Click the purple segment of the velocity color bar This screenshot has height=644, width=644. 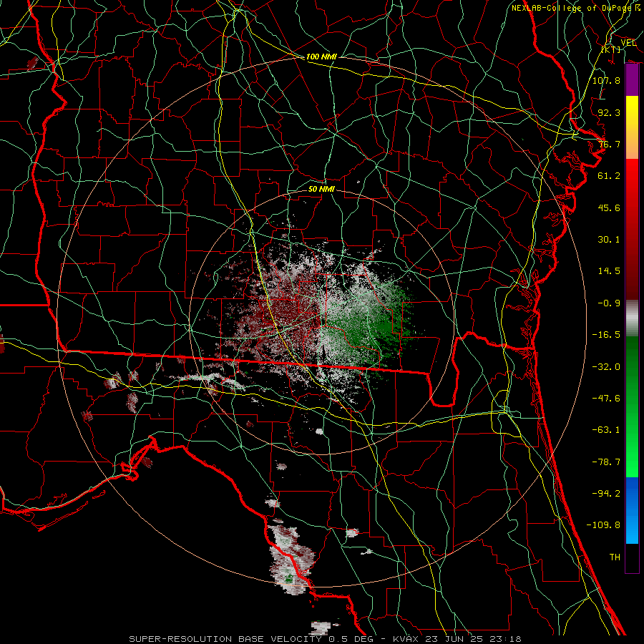(x=632, y=80)
